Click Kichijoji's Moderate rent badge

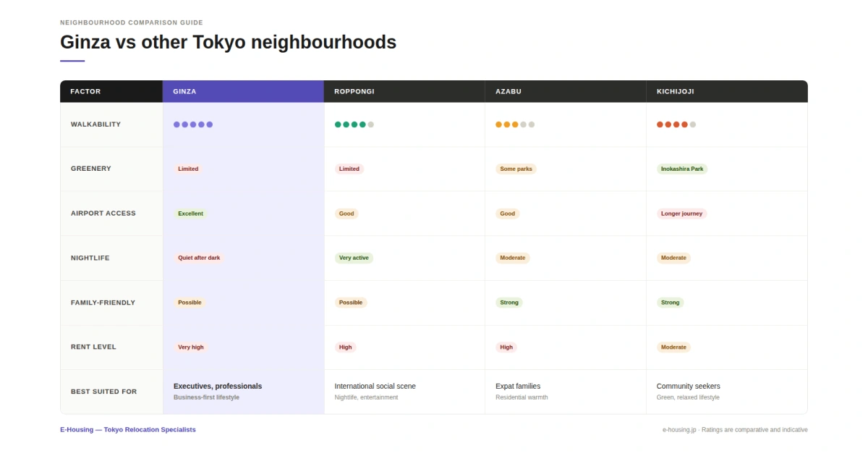[673, 347]
